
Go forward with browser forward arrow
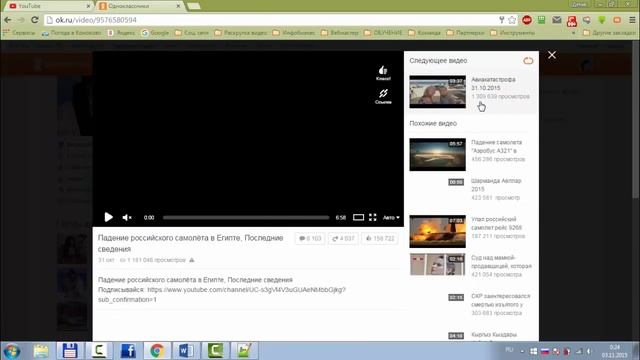point(21,20)
